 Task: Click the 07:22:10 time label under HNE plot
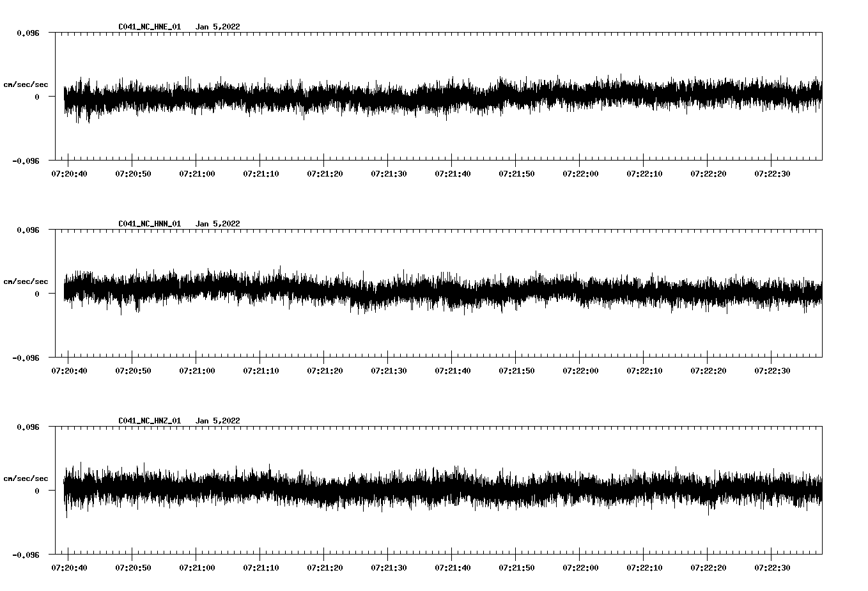[644, 174]
